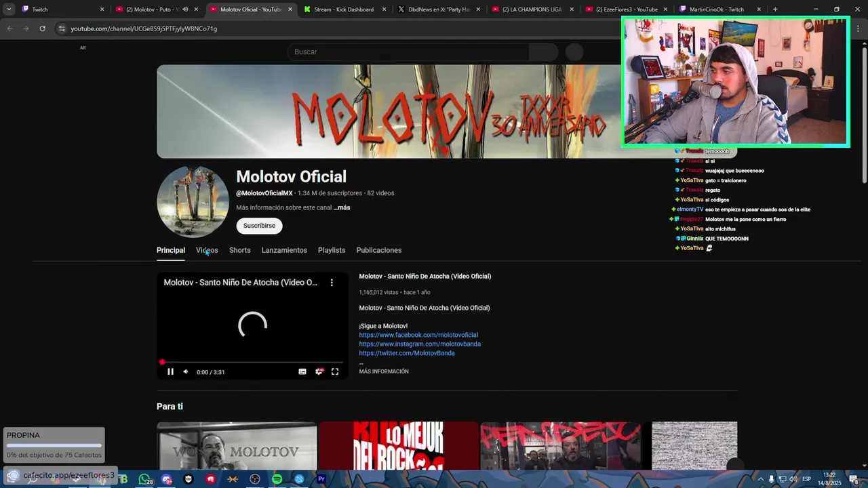This screenshot has height=488, width=868.
Task: Go back to the previous page
Action: click(9, 28)
